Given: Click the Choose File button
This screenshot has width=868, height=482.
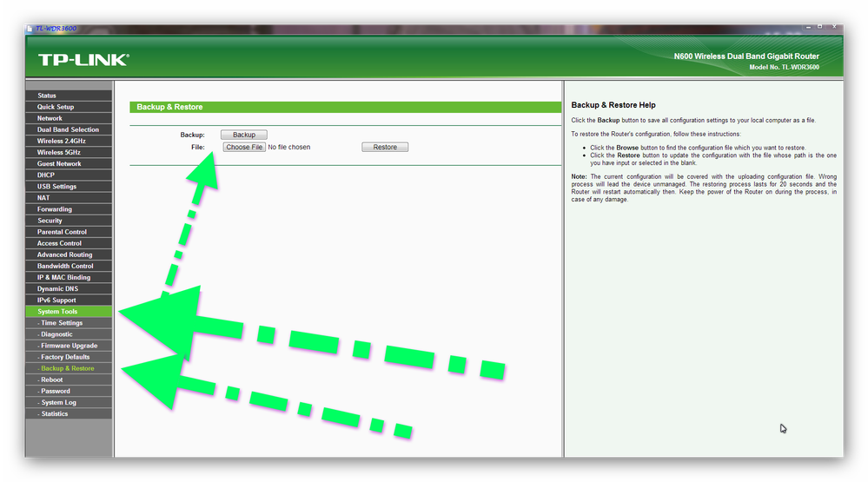Looking at the screenshot, I should click(x=244, y=148).
